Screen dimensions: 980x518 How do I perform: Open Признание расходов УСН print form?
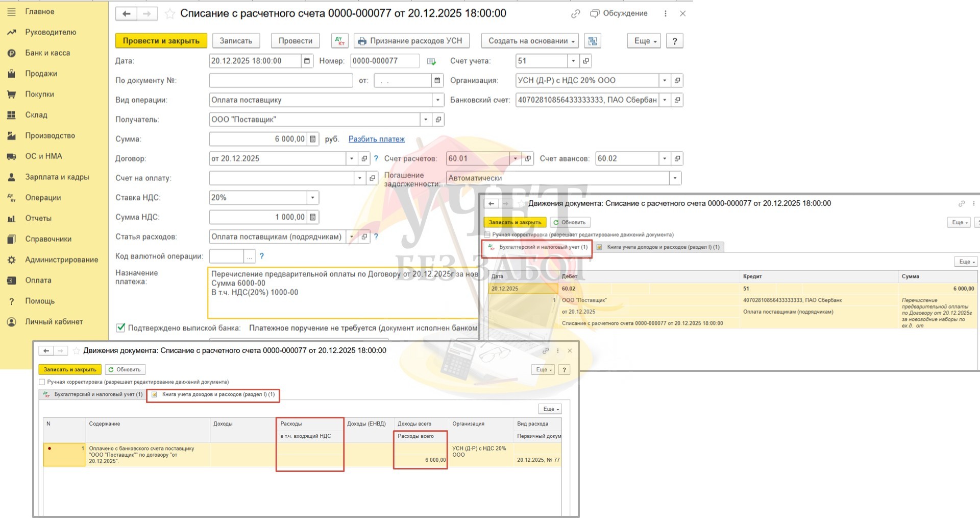click(x=411, y=41)
